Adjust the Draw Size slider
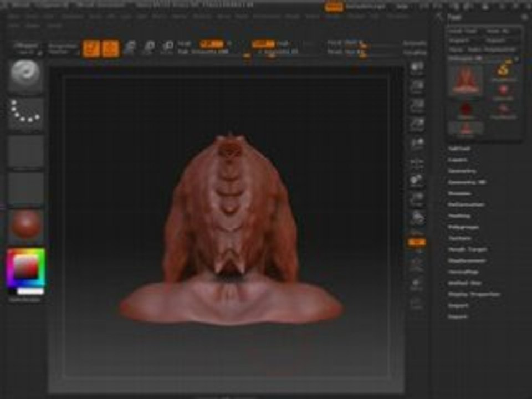Image resolution: width=532 pixels, height=399 pixels. [x=363, y=52]
